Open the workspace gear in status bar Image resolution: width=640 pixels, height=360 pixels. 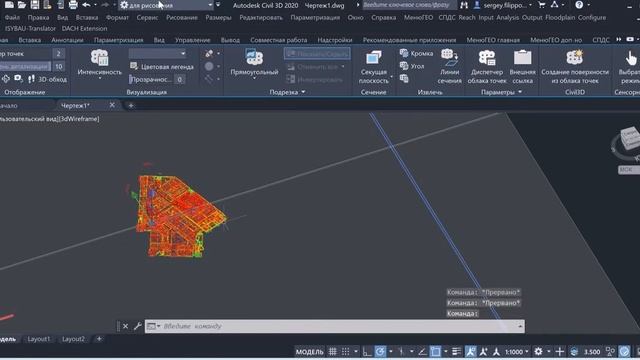538,351
